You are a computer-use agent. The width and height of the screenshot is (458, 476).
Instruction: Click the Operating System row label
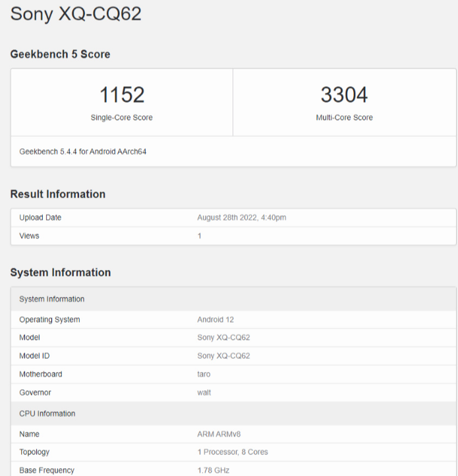click(49, 320)
